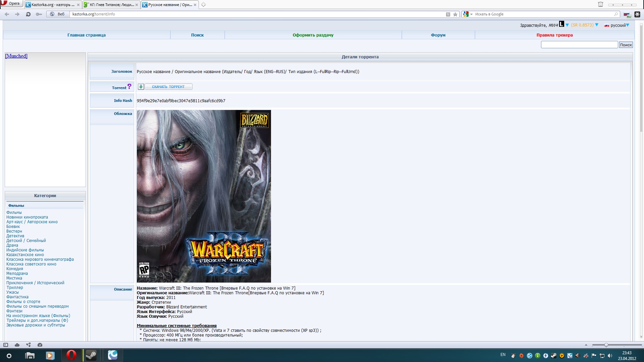Open Главная страница menu item
This screenshot has height=362, width=644.
[x=87, y=35]
